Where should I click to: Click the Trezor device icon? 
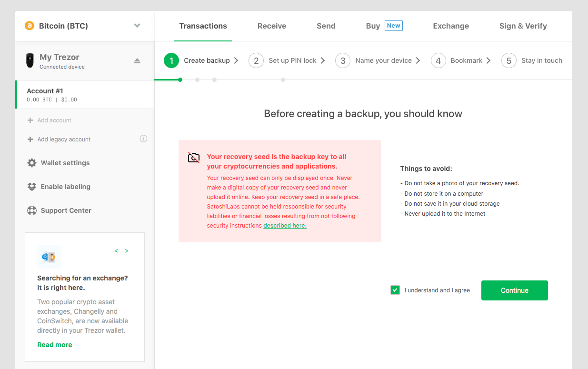tap(30, 60)
